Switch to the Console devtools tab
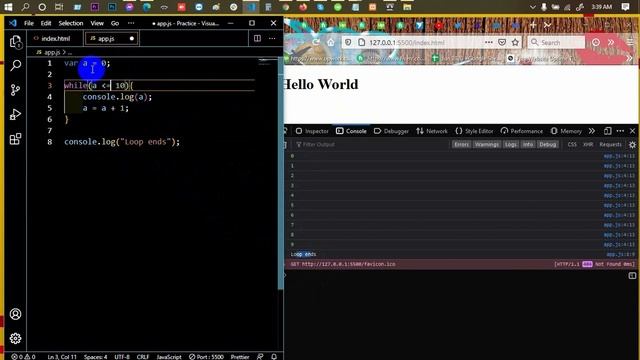The height and width of the screenshot is (360, 640). [351, 131]
